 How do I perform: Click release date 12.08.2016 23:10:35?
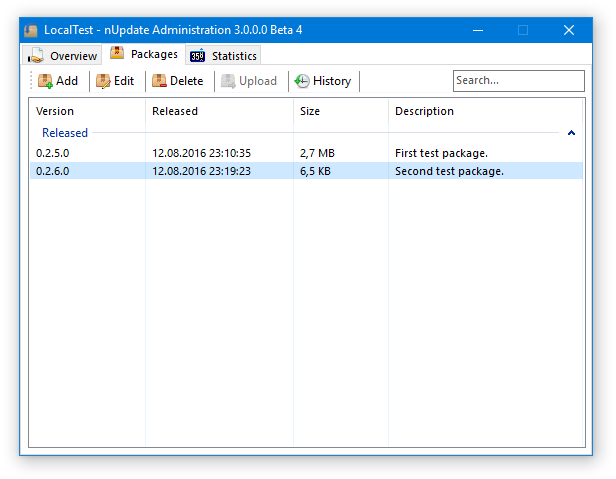coord(201,153)
